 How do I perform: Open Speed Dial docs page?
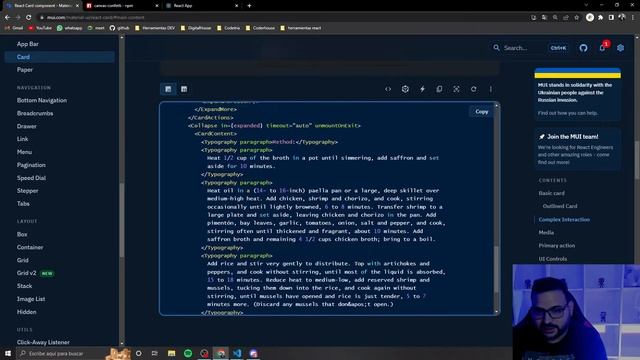point(31,178)
